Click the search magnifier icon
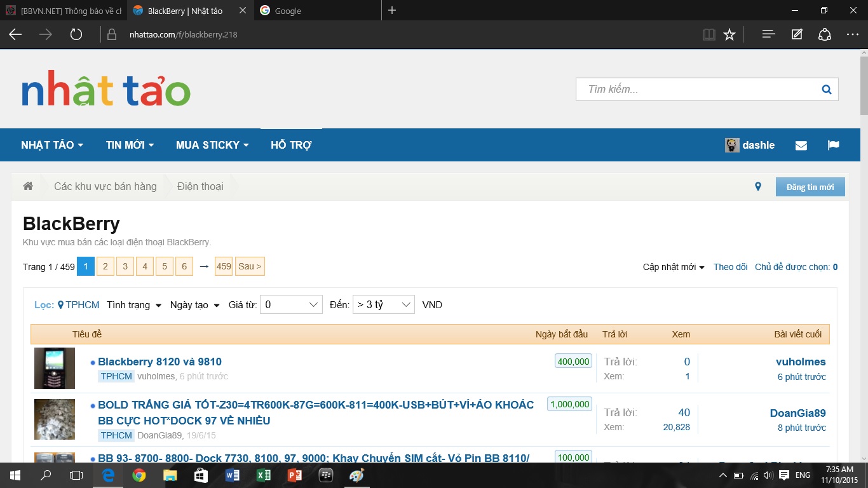Image resolution: width=868 pixels, height=488 pixels. pyautogui.click(x=826, y=90)
